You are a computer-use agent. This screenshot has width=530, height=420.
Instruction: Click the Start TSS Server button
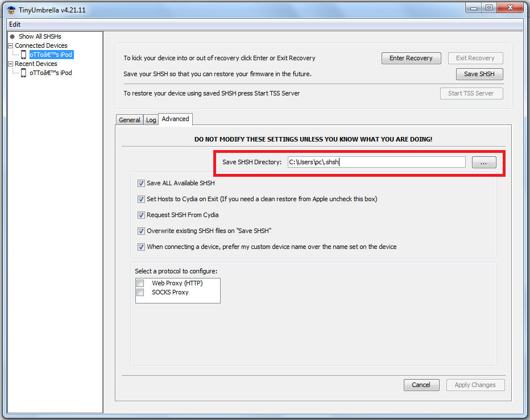point(471,93)
